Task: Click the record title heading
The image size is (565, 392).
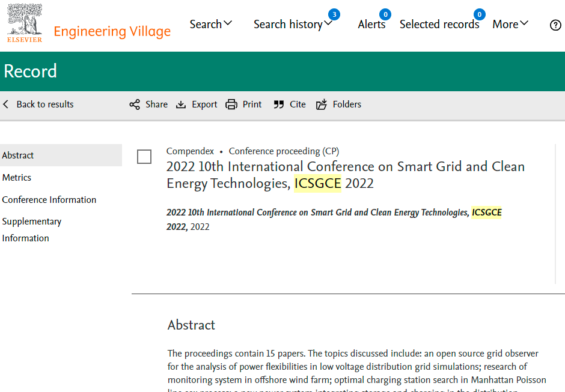Action: point(345,175)
